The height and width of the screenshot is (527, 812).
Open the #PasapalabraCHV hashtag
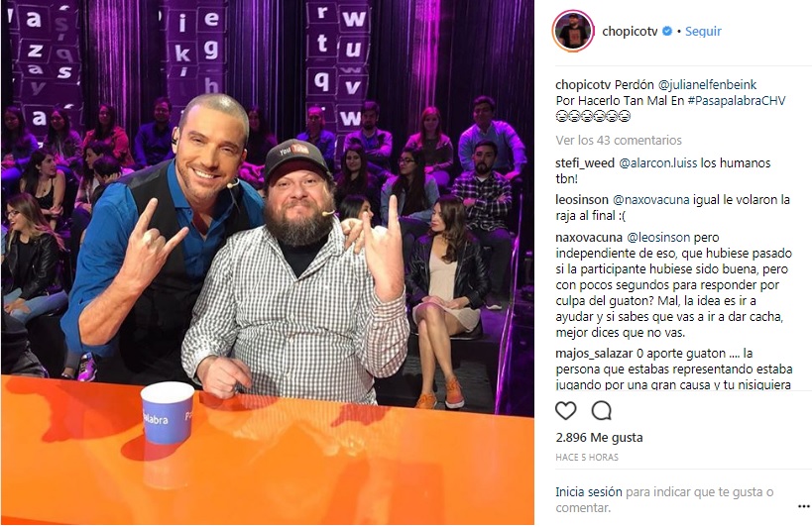(x=737, y=100)
